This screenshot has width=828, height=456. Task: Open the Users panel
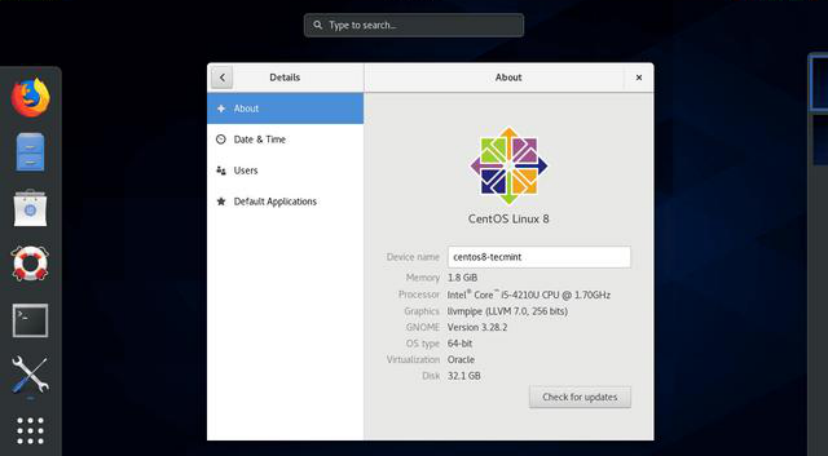[285, 170]
